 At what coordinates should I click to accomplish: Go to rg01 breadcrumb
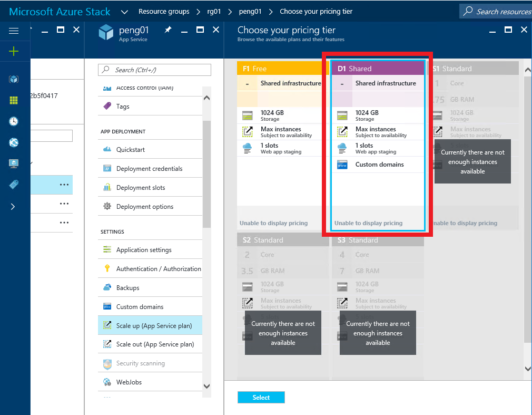pyautogui.click(x=214, y=12)
